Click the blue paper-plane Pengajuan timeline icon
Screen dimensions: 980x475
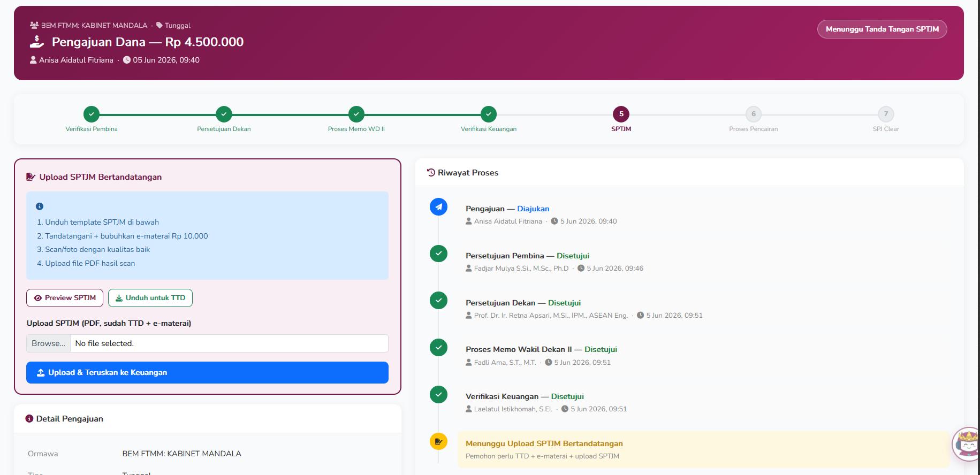[x=438, y=206]
